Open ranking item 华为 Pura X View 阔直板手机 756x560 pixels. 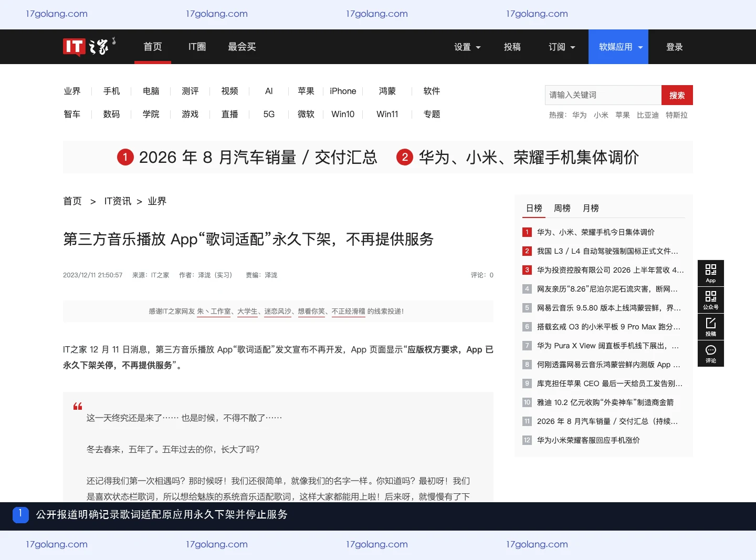point(608,346)
